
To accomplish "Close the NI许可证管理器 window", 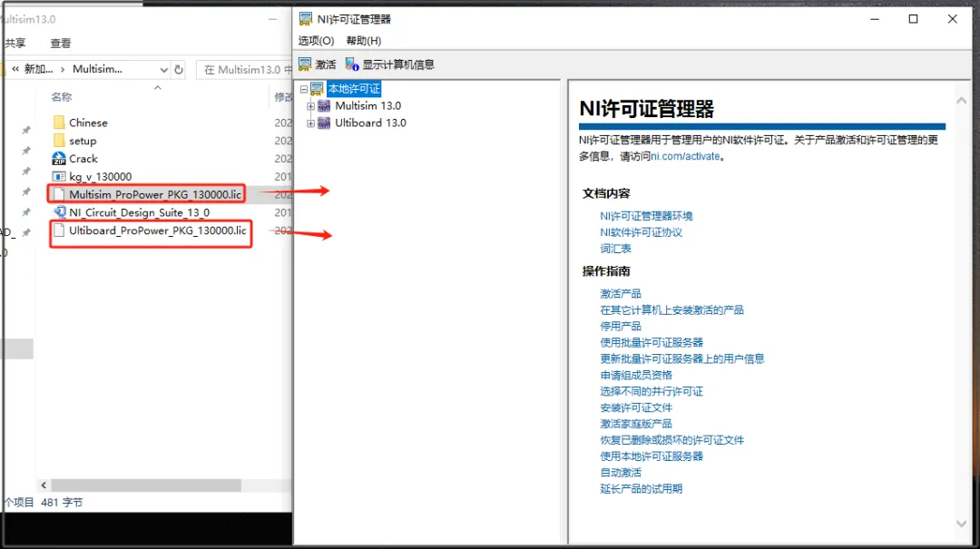I will (x=953, y=19).
